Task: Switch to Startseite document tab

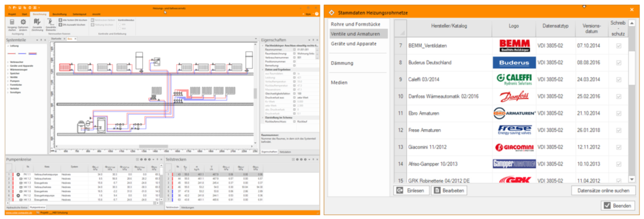Action: click(56, 39)
